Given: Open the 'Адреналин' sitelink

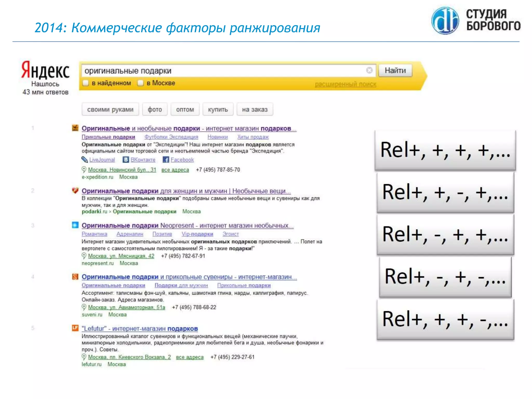Looking at the screenshot, I should coord(130,234).
